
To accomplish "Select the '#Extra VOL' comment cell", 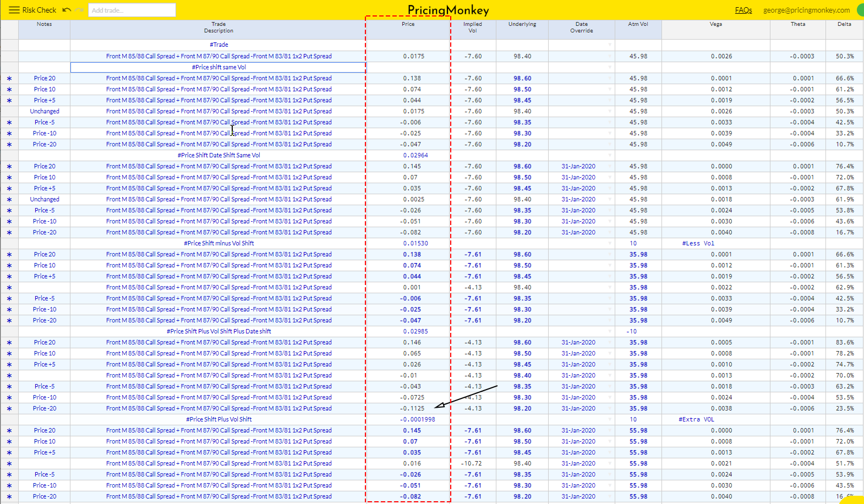I will tap(716, 419).
